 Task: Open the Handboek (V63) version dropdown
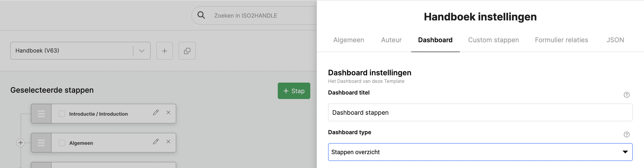80,51
